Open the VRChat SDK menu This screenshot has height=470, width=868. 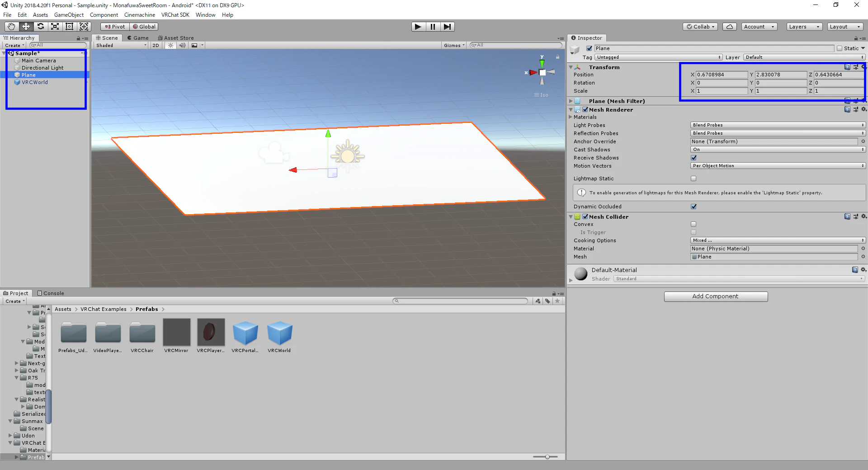(175, 15)
